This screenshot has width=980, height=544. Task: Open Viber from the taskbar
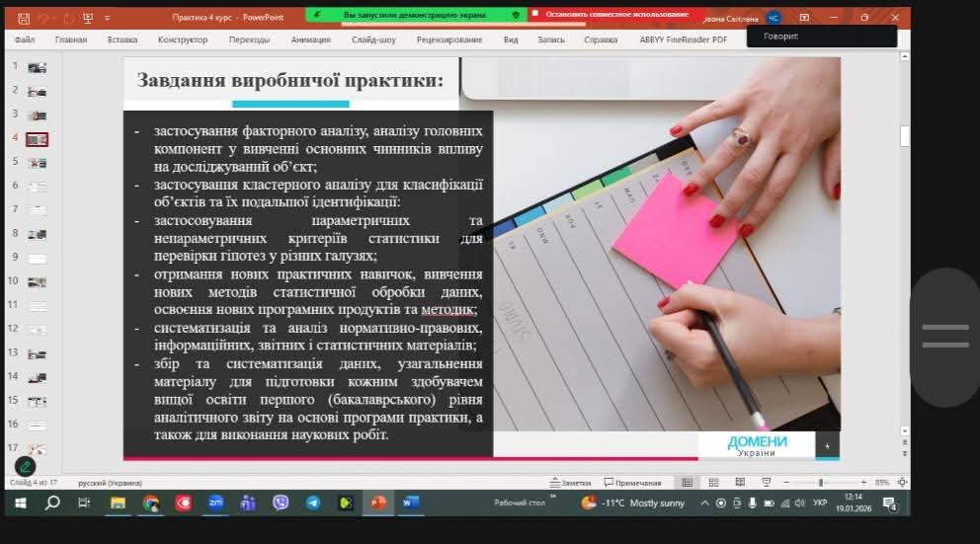[x=281, y=503]
